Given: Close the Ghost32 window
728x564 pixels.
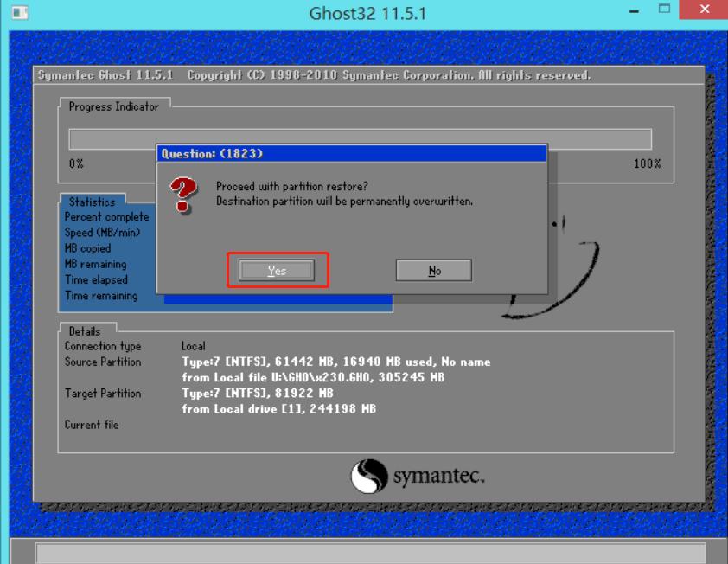Looking at the screenshot, I should [x=701, y=10].
